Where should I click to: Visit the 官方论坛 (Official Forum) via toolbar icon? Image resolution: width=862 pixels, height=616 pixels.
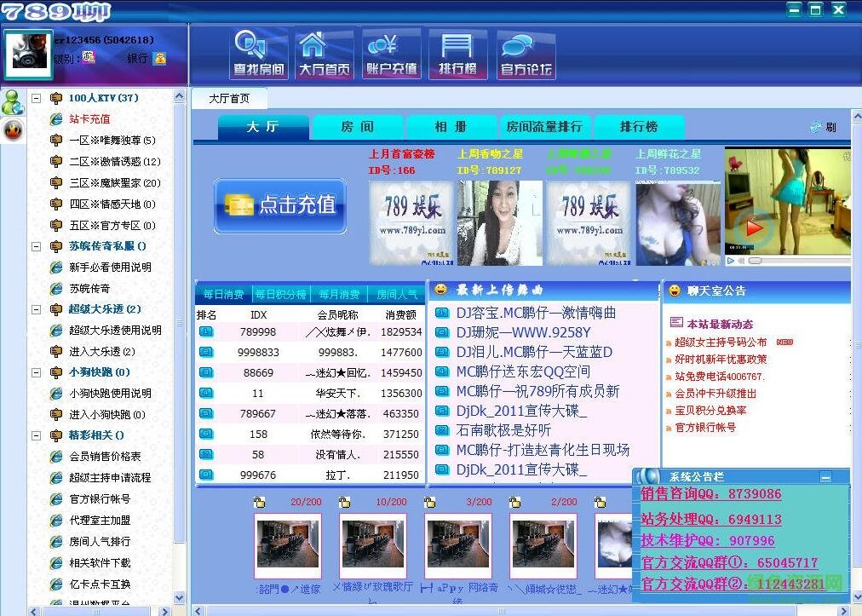tap(526, 53)
